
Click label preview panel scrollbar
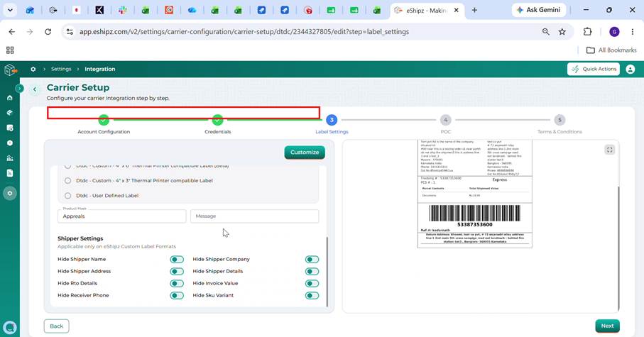(x=618, y=248)
